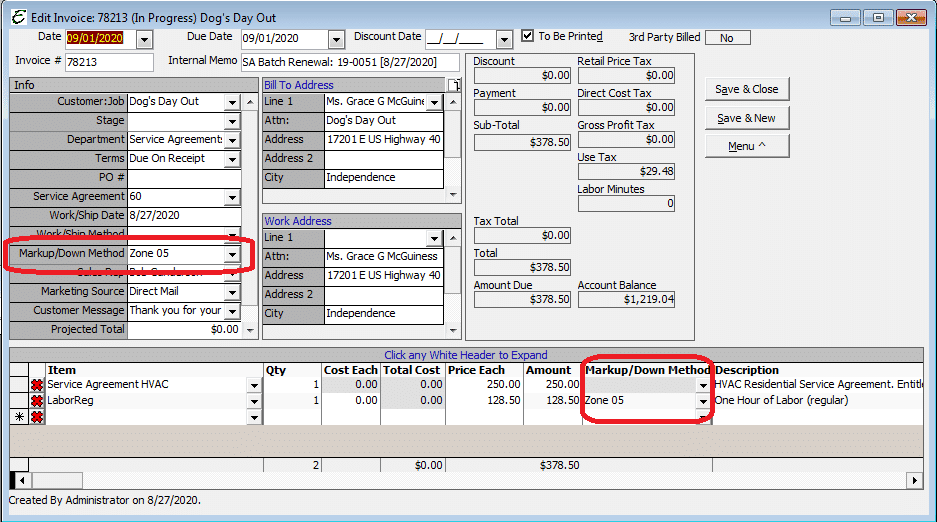This screenshot has height=522, width=937.
Task: Expand the Customer:Job dropdown
Action: click(x=232, y=103)
